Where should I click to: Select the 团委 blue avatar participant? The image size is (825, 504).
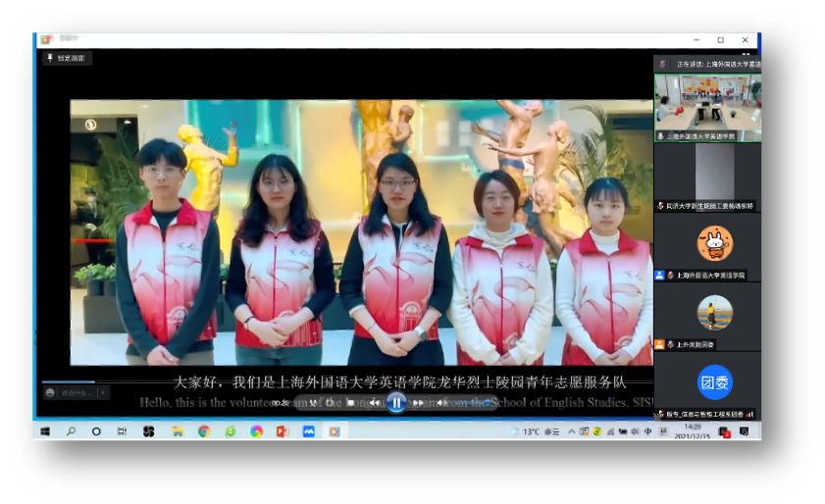point(714,381)
